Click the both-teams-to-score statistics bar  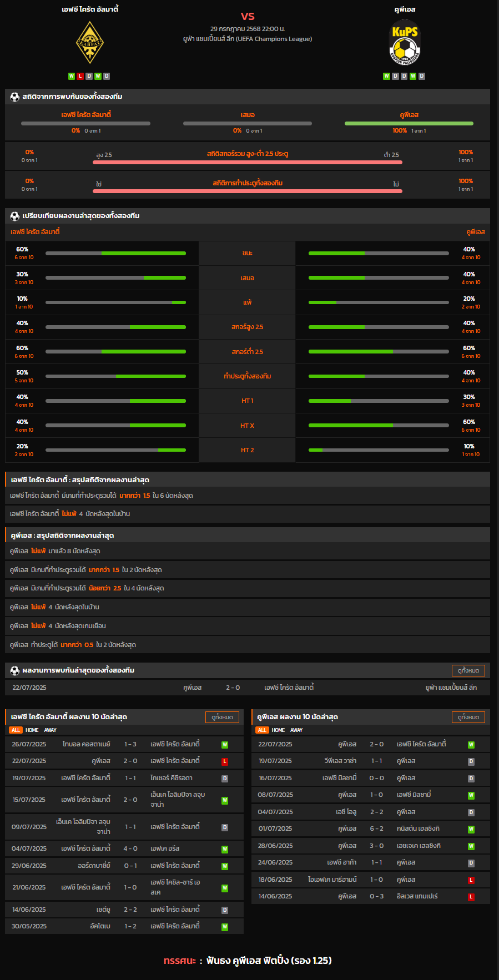point(248,191)
